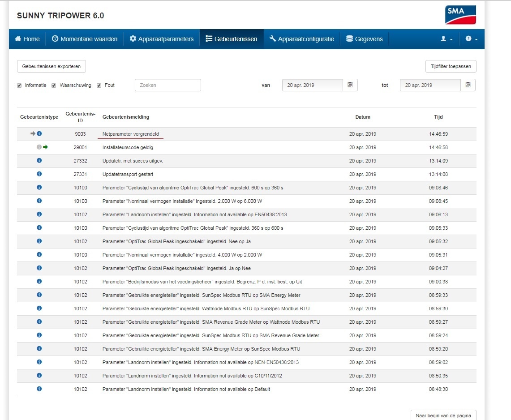Click info icon of row timed 09:08:46
This screenshot has height=420, width=511.
tap(39, 187)
